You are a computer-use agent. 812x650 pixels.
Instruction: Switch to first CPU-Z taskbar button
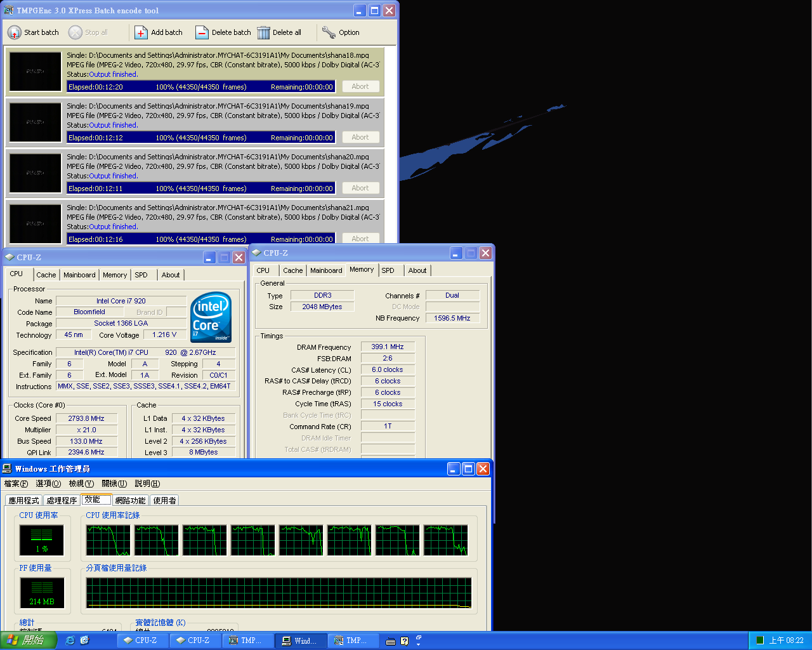pos(142,640)
